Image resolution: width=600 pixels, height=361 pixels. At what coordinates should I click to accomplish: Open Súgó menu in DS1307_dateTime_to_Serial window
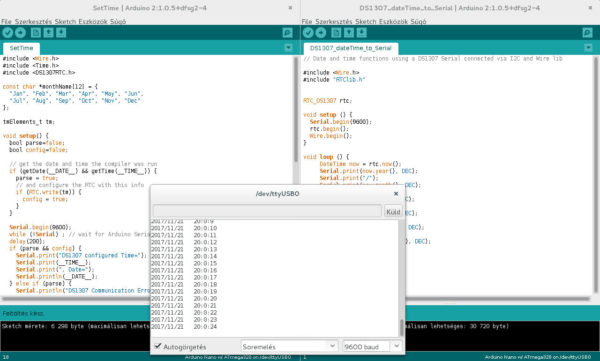pyautogui.click(x=418, y=21)
